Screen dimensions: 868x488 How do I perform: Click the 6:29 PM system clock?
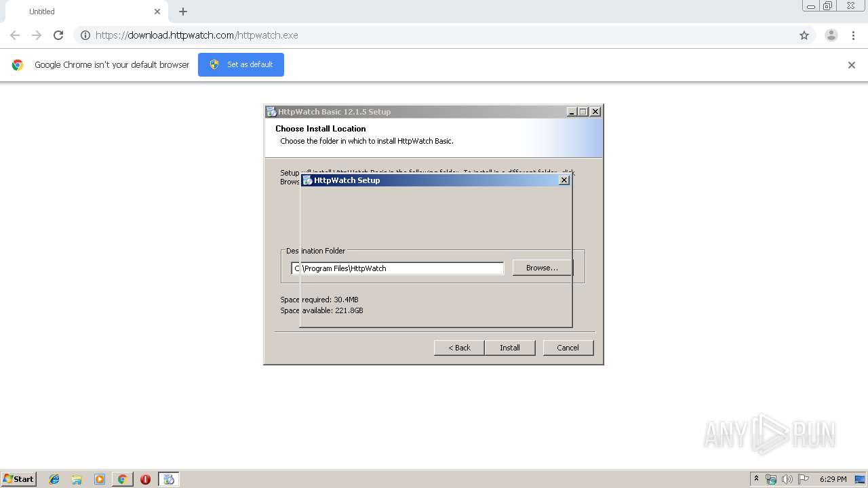833,479
